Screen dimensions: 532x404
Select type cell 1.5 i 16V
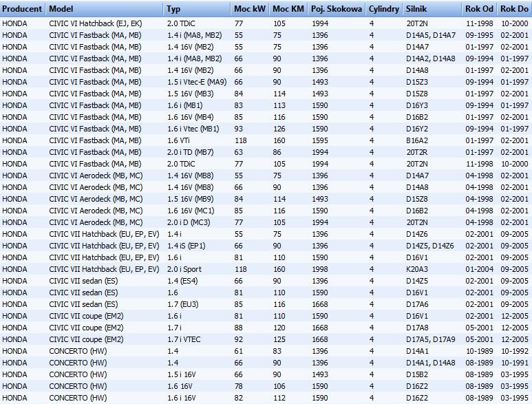[182, 374]
